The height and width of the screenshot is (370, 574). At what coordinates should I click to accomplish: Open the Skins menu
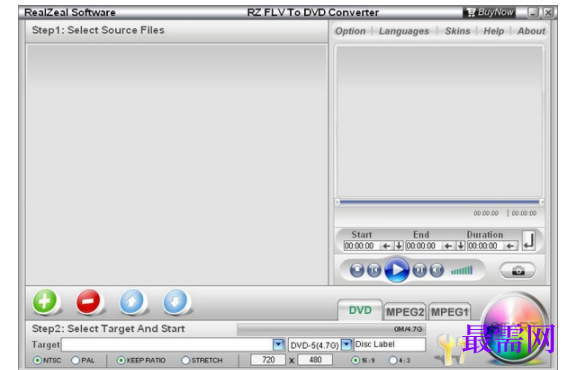457,31
